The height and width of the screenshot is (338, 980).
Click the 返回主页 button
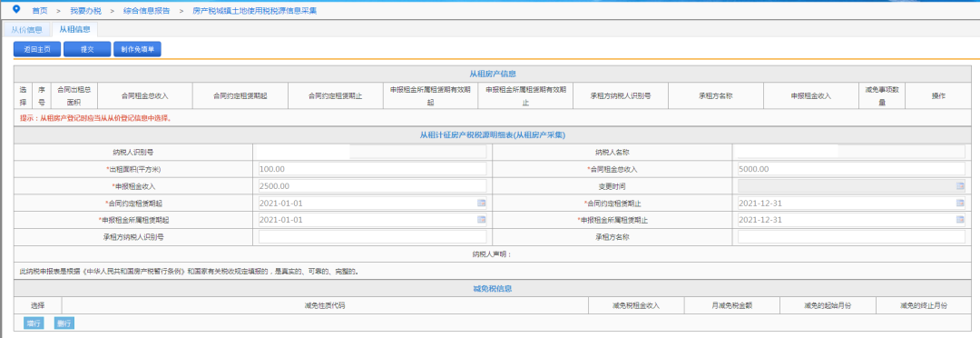pyautogui.click(x=37, y=49)
